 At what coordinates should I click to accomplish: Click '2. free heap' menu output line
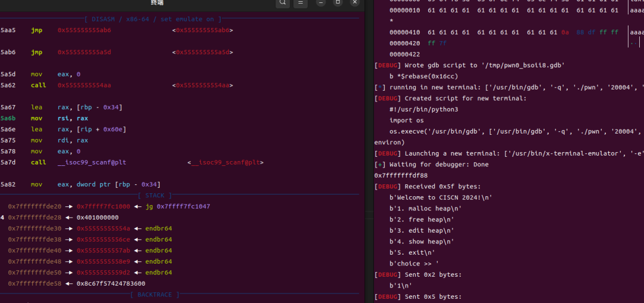coord(422,219)
